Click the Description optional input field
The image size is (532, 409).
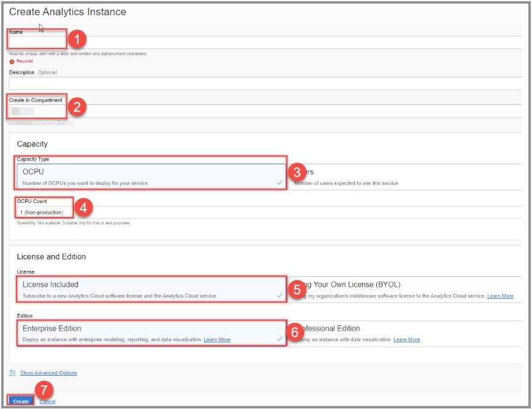(265, 84)
